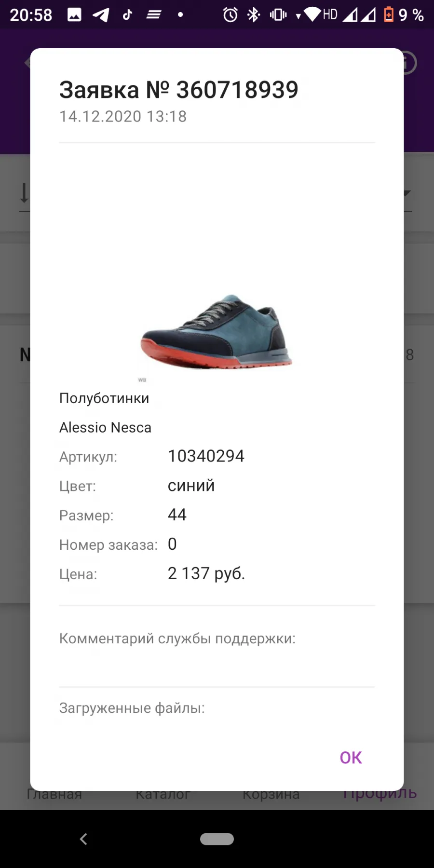Tap the Bluetooth status icon
Viewport: 434px width, 868px height.
(254, 15)
